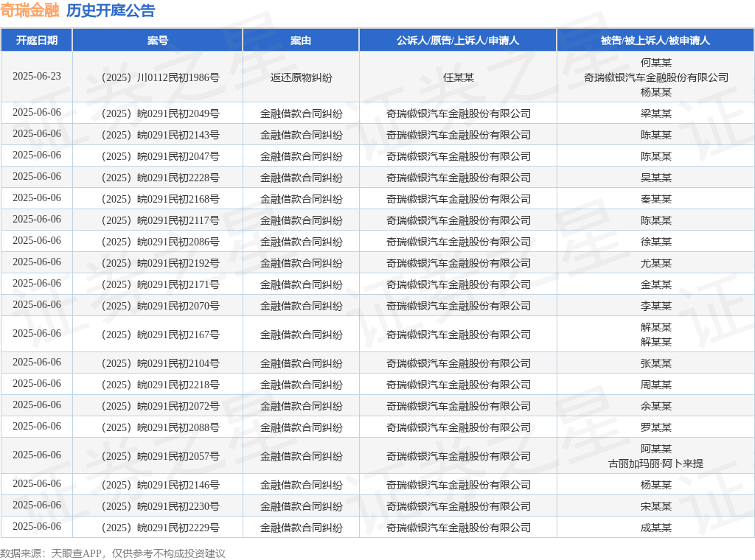Select case number 皖0291民初2104号

160,363
